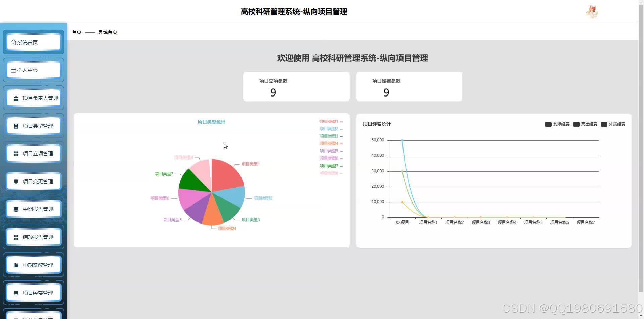
Task: Toggle 项目类型2 in pie legend
Action: pos(331,129)
